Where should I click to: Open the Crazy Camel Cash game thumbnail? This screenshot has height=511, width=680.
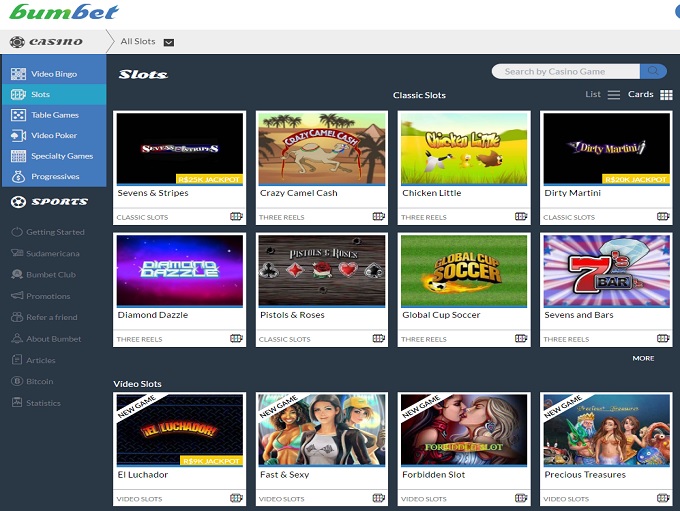(322, 148)
